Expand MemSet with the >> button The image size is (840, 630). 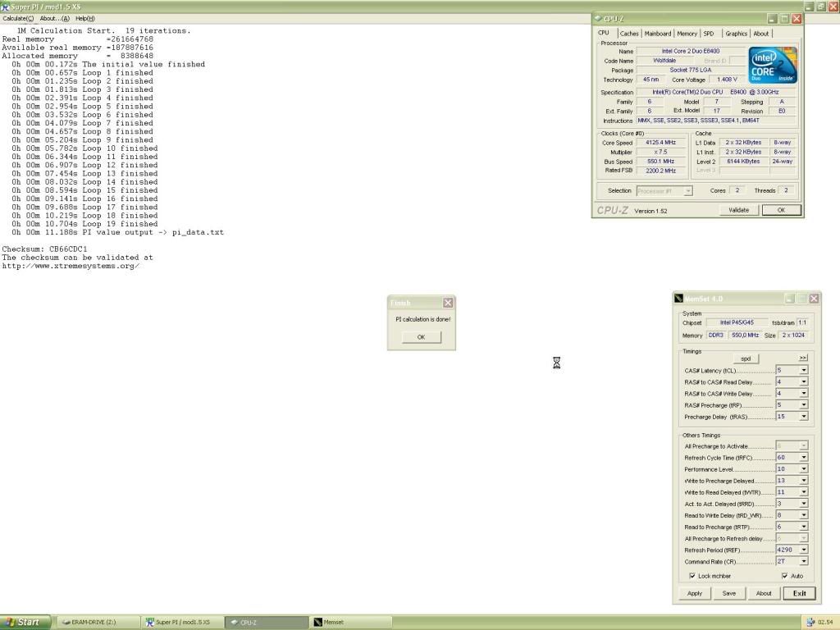point(802,358)
